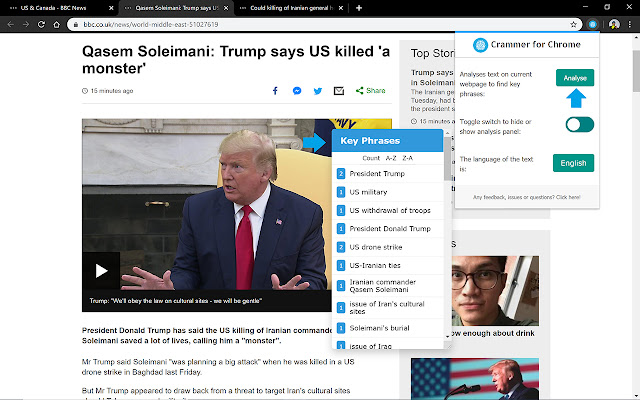Viewport: 640px width, 400px height.
Task: Open the Crammer extension icon in toolbar
Action: coord(593,24)
